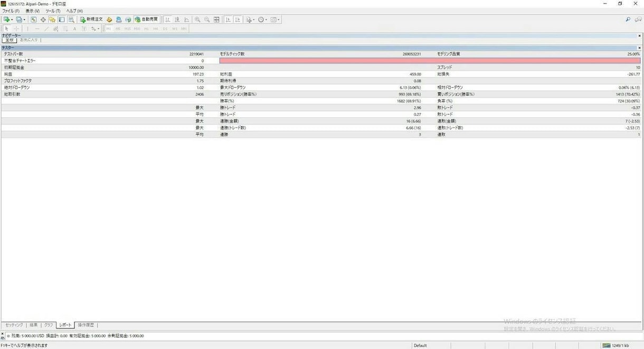The width and height of the screenshot is (644, 349).
Task: Open the indicators list dropdown
Action: [250, 20]
